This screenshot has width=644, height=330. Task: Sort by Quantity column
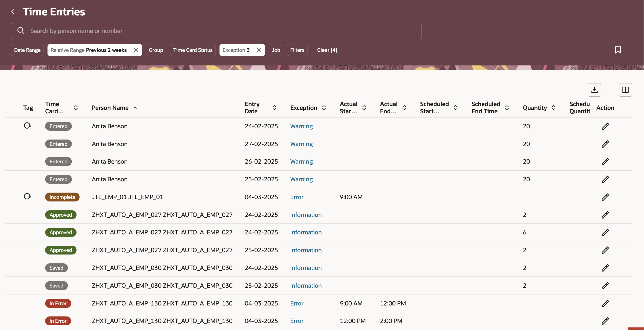(553, 108)
